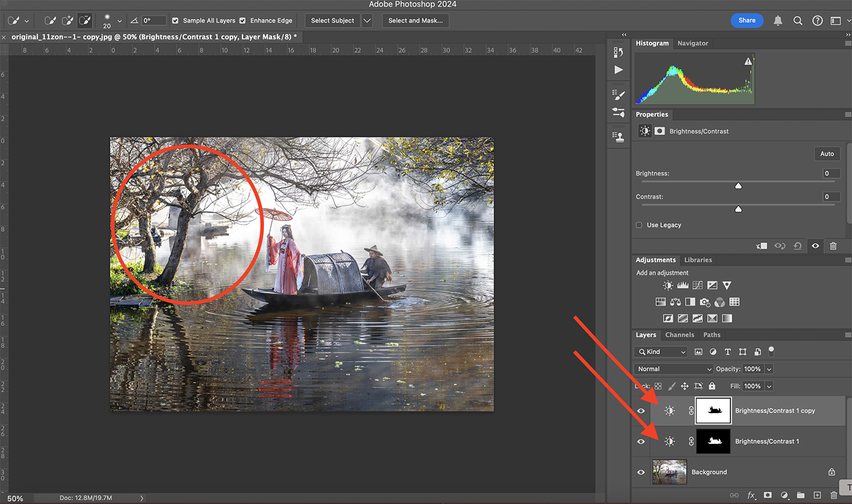852x504 pixels.
Task: Open the Brushes panel icon
Action: click(x=619, y=113)
